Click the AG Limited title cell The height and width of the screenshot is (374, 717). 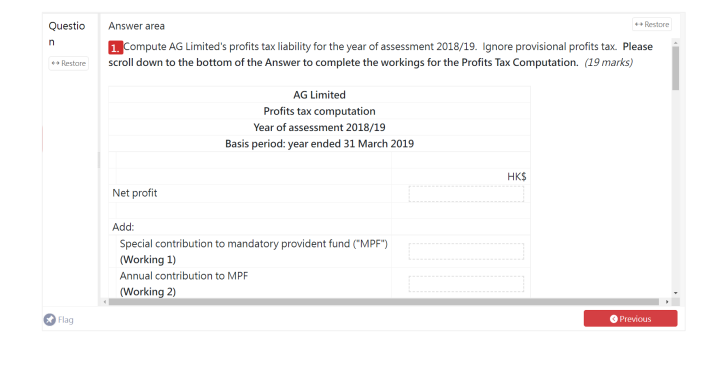pyautogui.click(x=319, y=95)
